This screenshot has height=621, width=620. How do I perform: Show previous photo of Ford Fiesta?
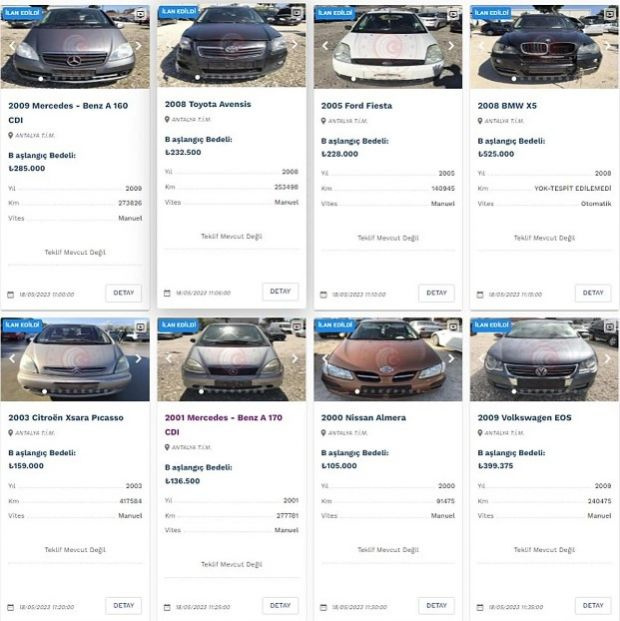tap(325, 46)
